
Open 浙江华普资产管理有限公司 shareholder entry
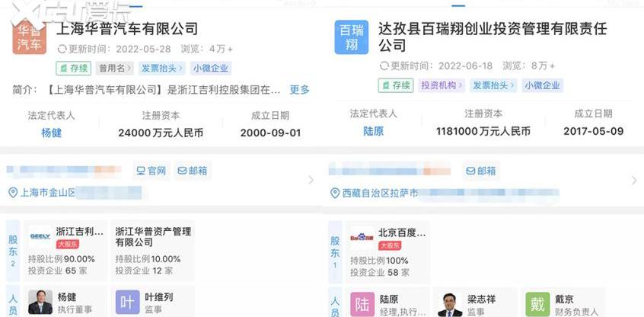152,236
